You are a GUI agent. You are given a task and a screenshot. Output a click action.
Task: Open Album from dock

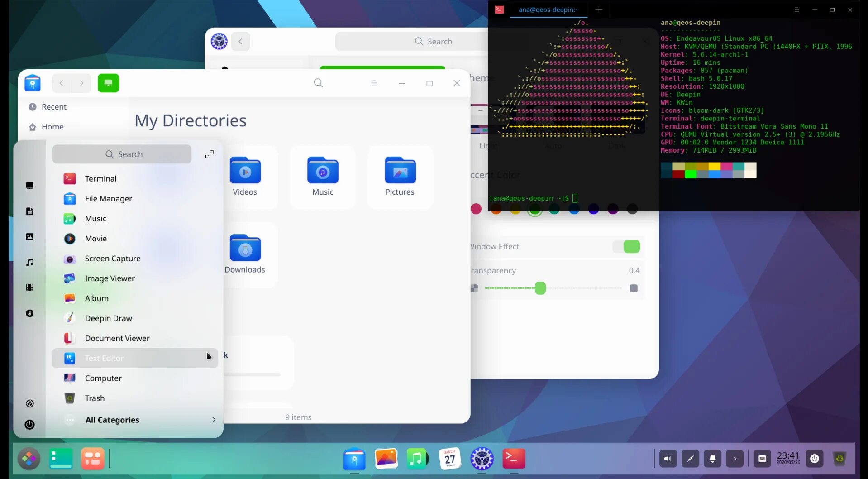coord(386,459)
